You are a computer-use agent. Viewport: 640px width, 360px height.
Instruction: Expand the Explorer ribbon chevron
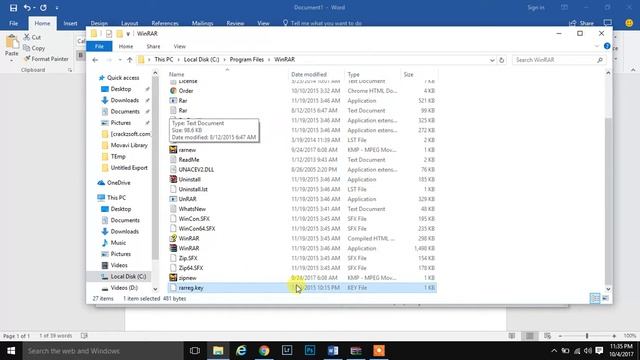(x=597, y=46)
